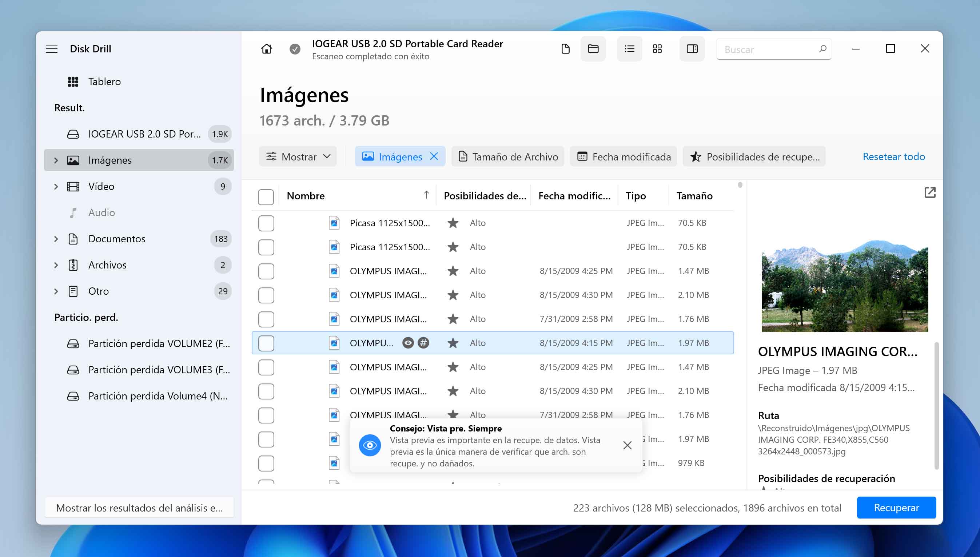Viewport: 980px width, 557px height.
Task: Click star icon of 7/31/2009 1.76 MB row
Action: pos(453,319)
